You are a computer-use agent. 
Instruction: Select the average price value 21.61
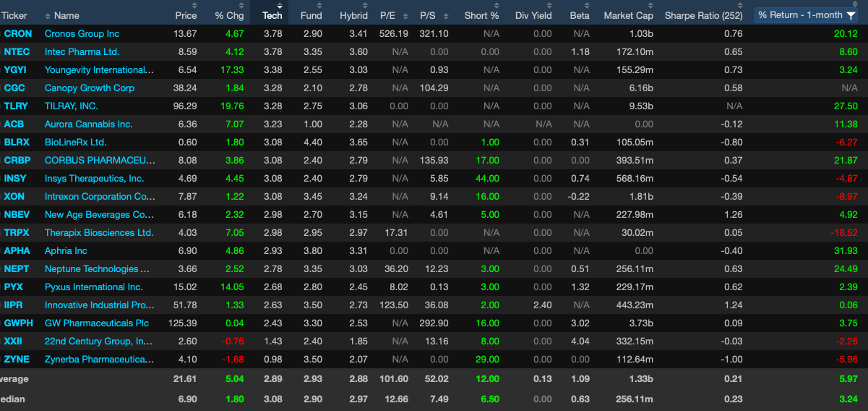click(185, 379)
